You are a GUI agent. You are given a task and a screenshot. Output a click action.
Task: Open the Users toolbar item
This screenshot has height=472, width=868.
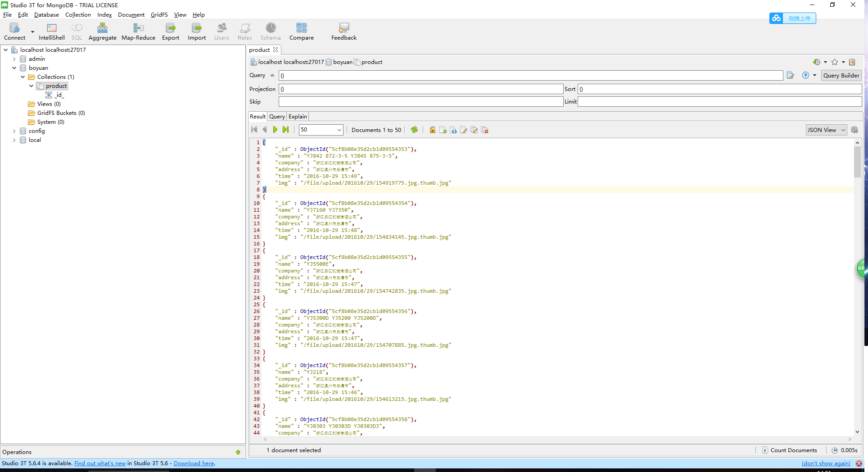click(222, 32)
